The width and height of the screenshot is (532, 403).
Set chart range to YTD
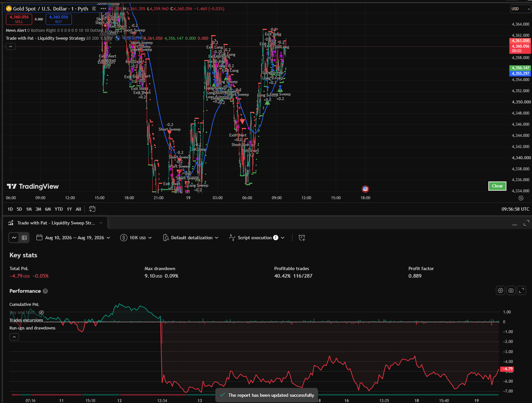[x=59, y=209]
